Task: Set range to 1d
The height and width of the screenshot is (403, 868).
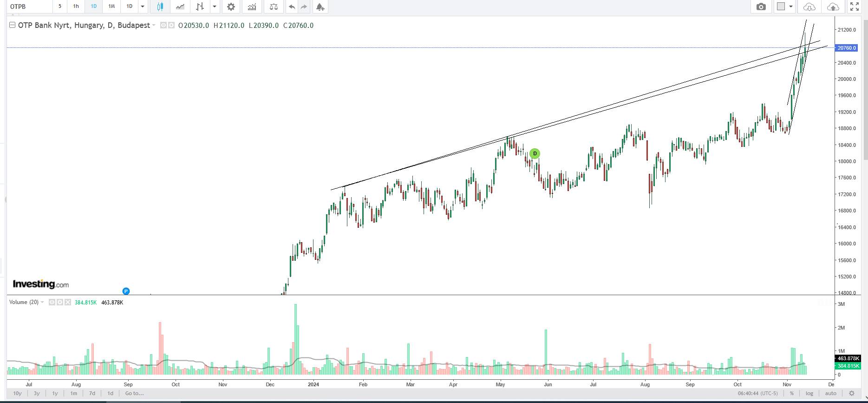Action: click(111, 393)
